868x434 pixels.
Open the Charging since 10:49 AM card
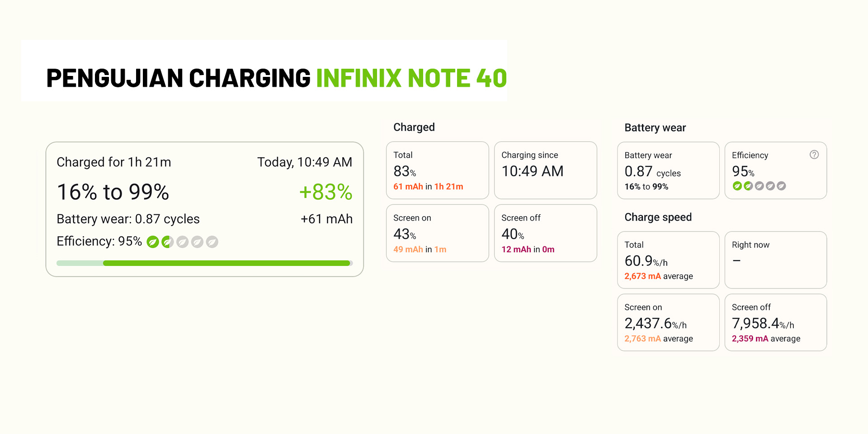tap(545, 170)
